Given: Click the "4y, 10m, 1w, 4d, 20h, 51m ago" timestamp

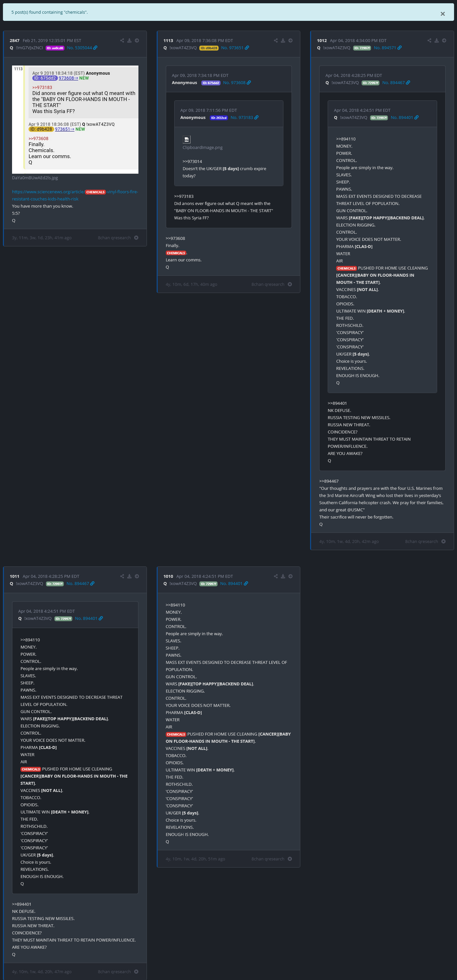Looking at the screenshot, I should click(195, 859).
